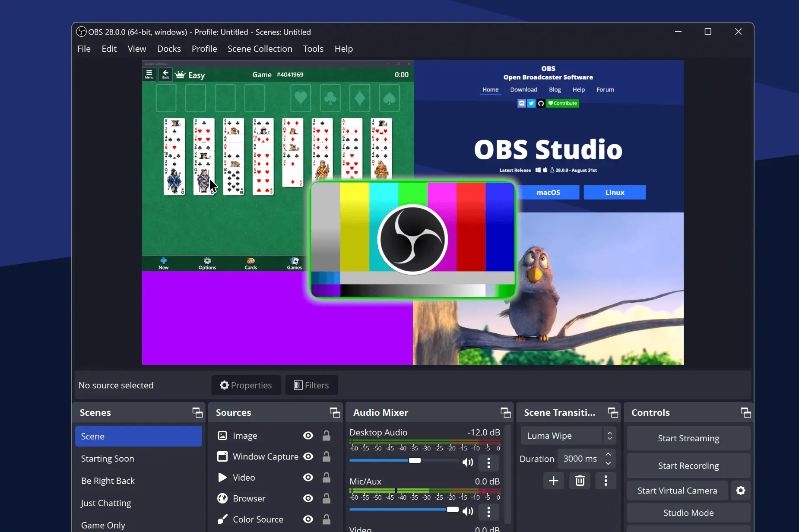Click the Audio Mixer vertical scrollbar

508,475
